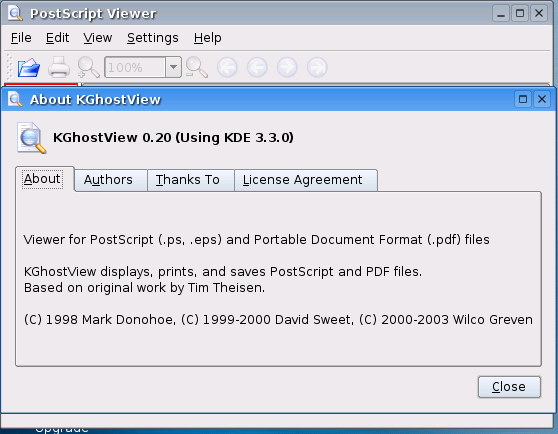
Task: Click the '(C) 1998 Mark Donohoe' copyright line
Action: 278,319
